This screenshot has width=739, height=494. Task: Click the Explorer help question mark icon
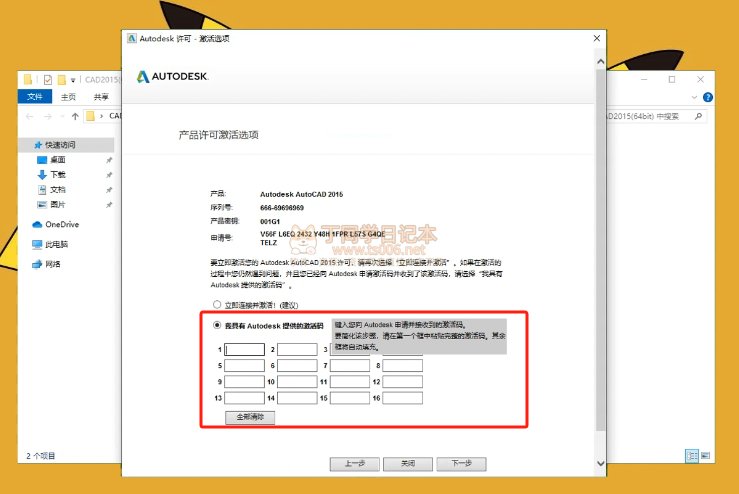tap(707, 97)
